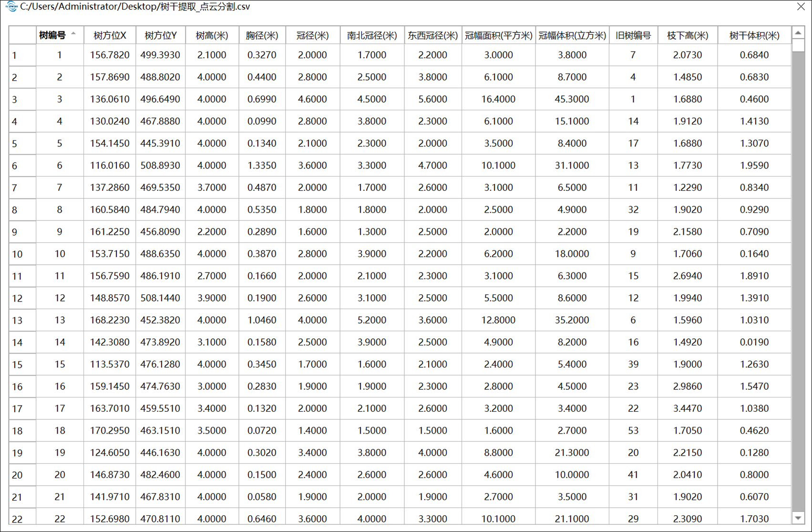The width and height of the screenshot is (812, 532).
Task: Click cell value 445.3910
Action: pos(160,143)
